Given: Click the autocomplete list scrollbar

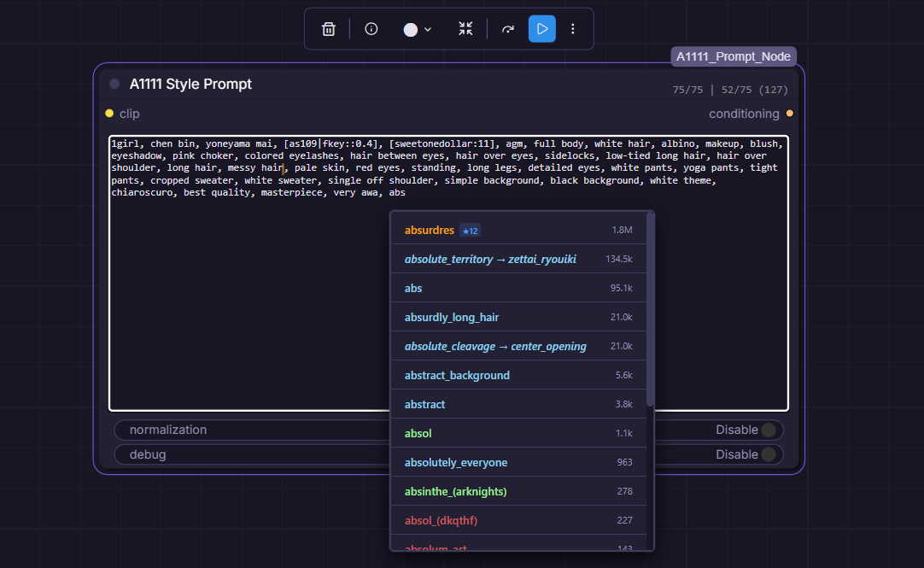Looking at the screenshot, I should pos(651,307).
